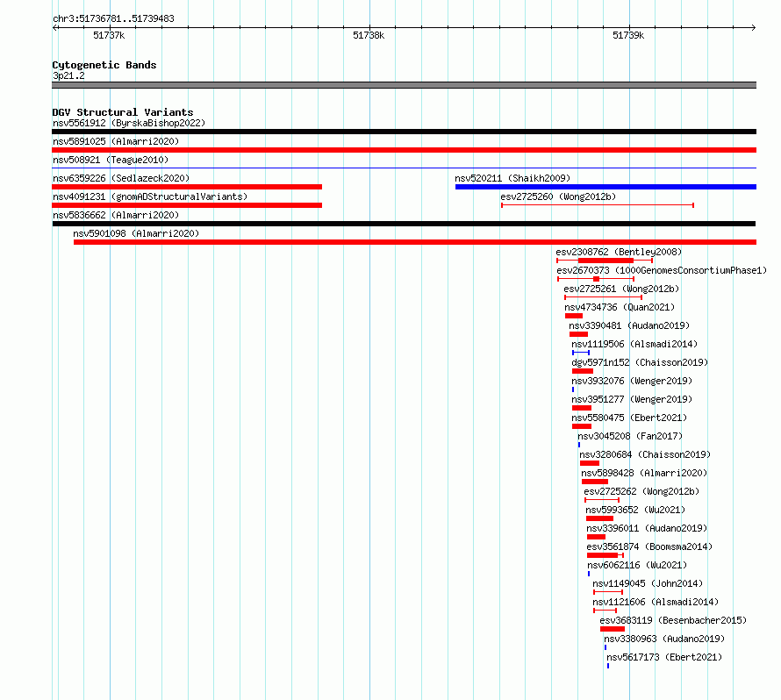Viewport: 781px width, 700px height.
Task: Select the red nsv4734736 variant bar
Action: pos(574,316)
